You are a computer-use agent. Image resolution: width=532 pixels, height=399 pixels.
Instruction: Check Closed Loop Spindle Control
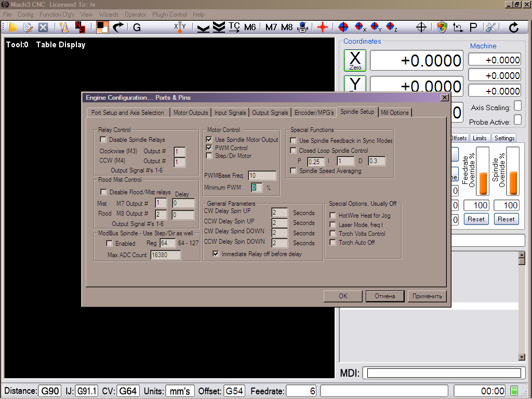tap(294, 150)
